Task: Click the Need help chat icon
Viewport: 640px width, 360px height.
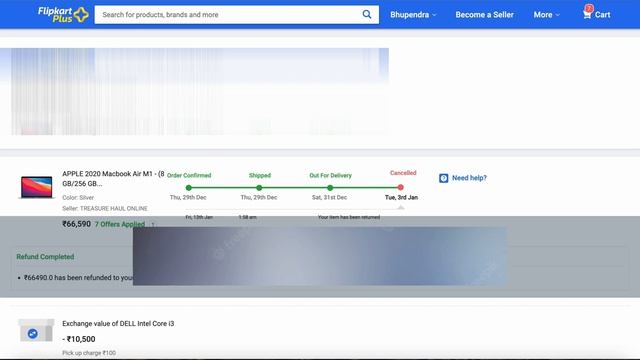Action: (x=444, y=178)
